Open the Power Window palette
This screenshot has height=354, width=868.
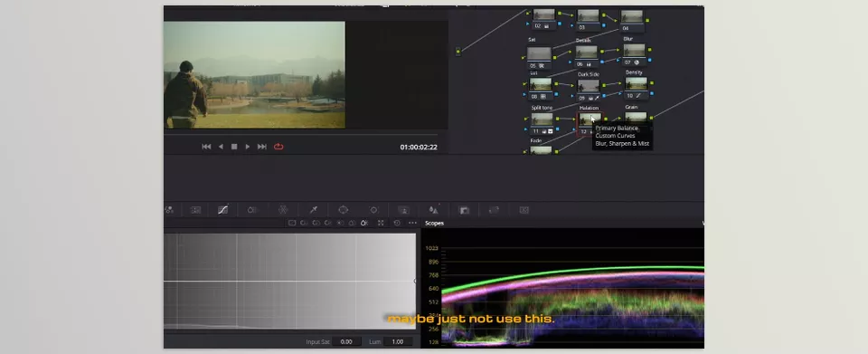click(344, 210)
